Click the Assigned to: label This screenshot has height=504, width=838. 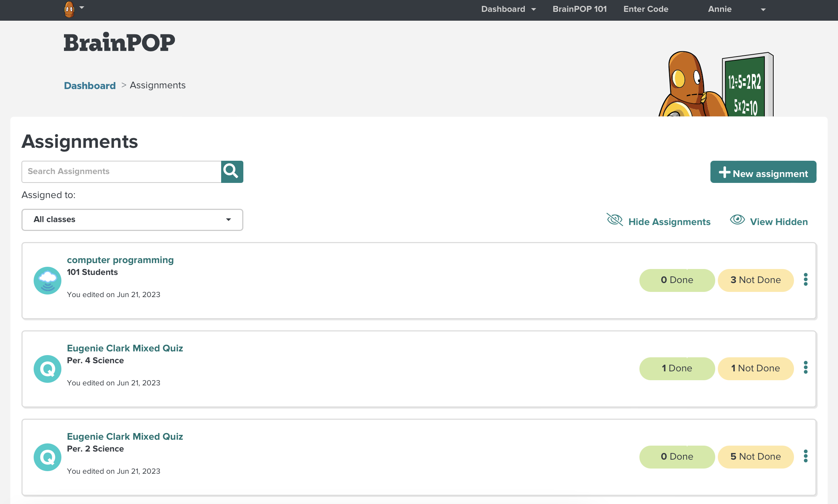[x=48, y=195]
